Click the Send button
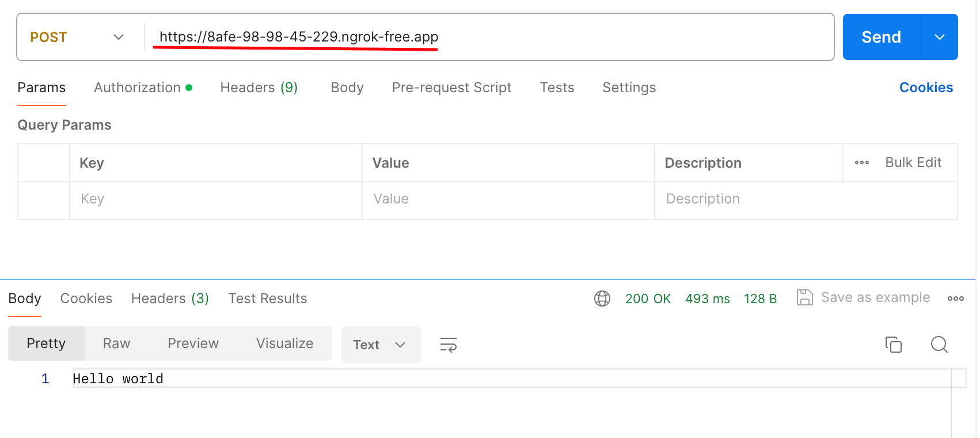Viewport: 980px width, 438px height. click(x=882, y=37)
